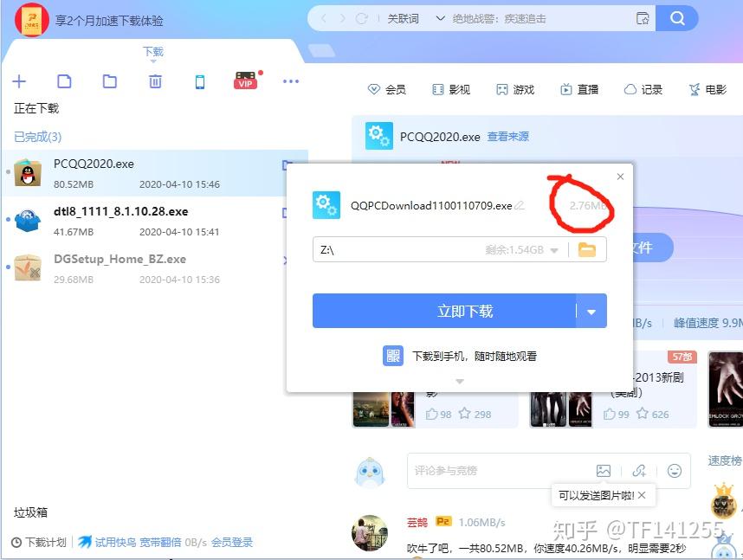Click the 芸鹊 username
The width and height of the screenshot is (743, 560).
tap(417, 522)
